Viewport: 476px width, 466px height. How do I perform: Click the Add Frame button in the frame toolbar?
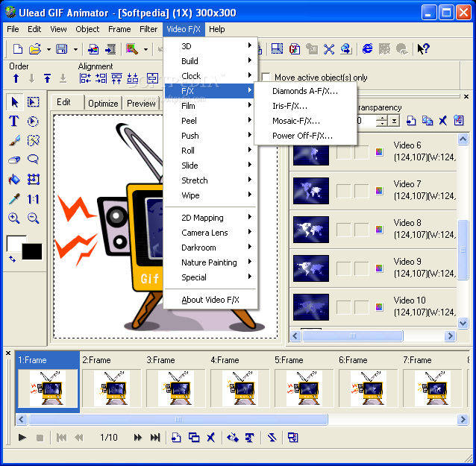pos(176,437)
